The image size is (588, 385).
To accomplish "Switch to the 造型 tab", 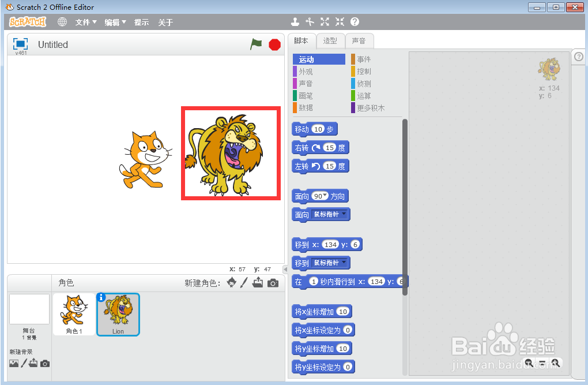I will tap(330, 41).
